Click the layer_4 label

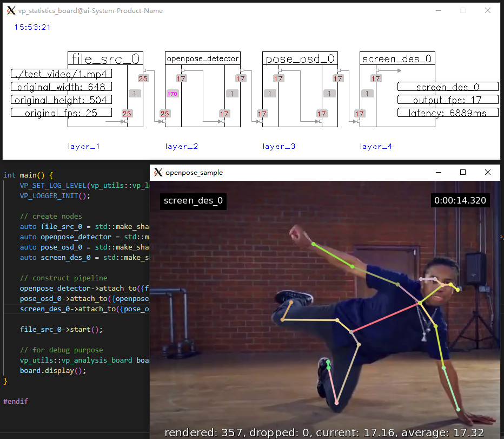tap(376, 146)
